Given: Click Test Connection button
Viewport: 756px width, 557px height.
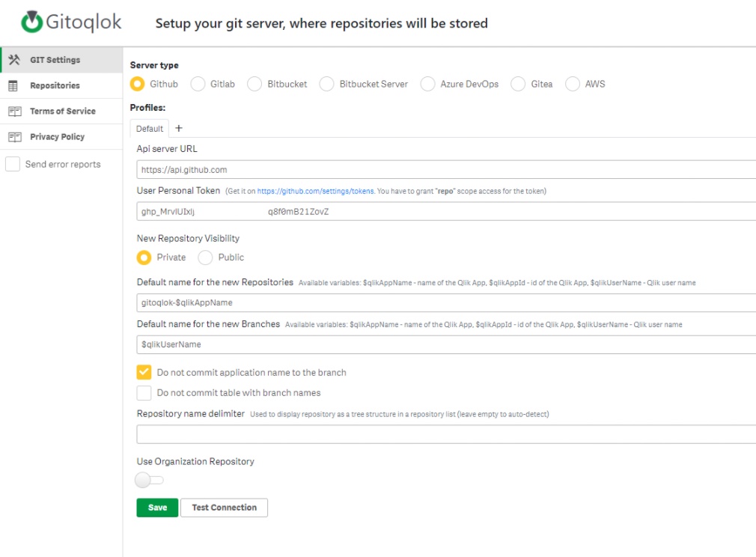Looking at the screenshot, I should click(x=225, y=508).
